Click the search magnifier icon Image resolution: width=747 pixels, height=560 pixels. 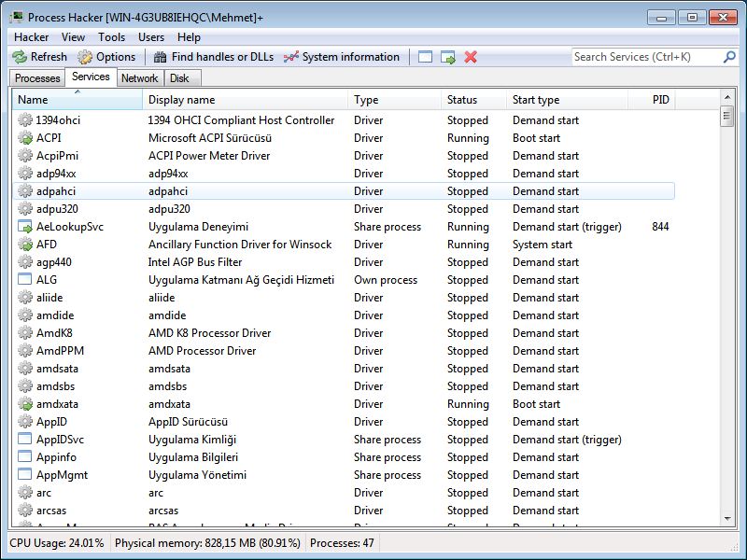pyautogui.click(x=729, y=57)
